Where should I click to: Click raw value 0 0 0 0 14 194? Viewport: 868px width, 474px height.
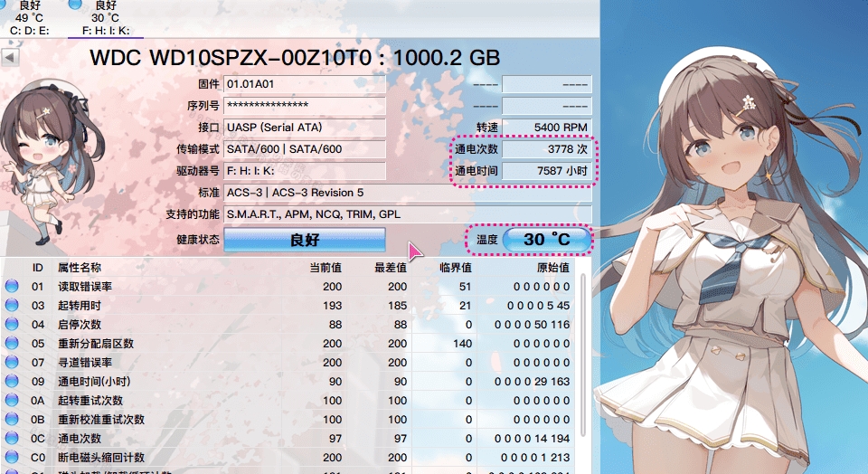pyautogui.click(x=532, y=439)
